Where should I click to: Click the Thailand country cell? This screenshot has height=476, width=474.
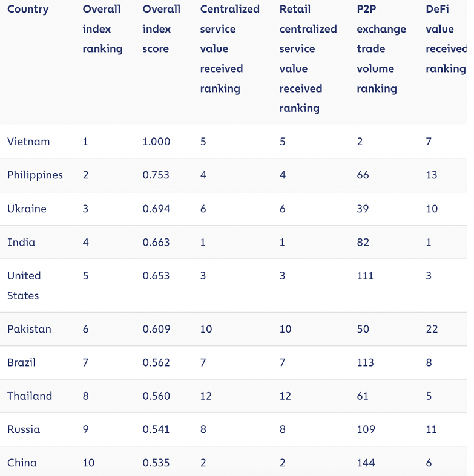click(x=30, y=396)
